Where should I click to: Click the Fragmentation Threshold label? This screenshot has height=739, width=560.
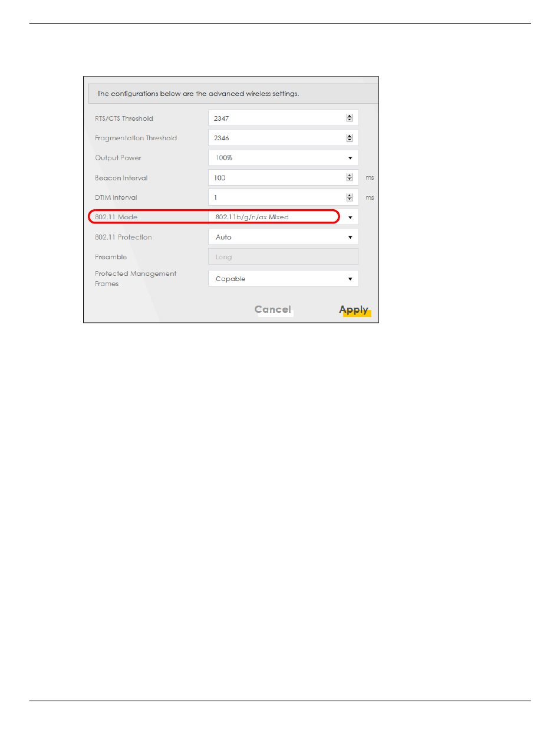tap(136, 138)
